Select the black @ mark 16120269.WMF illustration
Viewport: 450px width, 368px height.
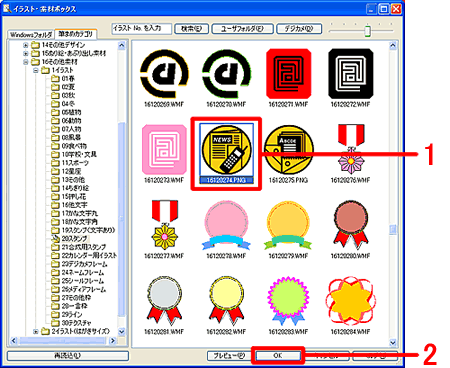coord(164,73)
